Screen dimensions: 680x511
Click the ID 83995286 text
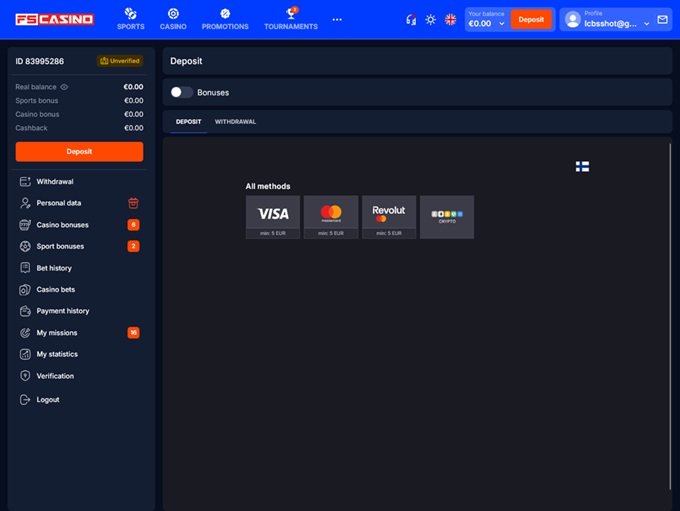click(39, 61)
